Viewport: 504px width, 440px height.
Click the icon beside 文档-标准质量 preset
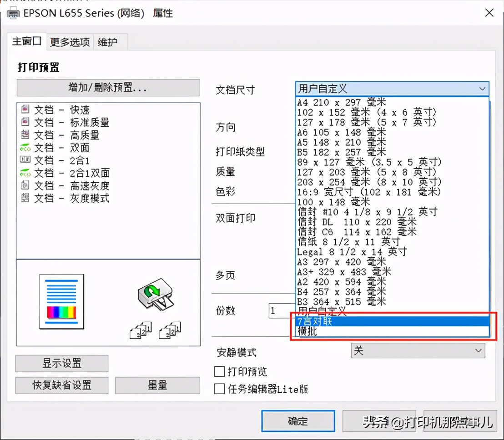tap(26, 122)
